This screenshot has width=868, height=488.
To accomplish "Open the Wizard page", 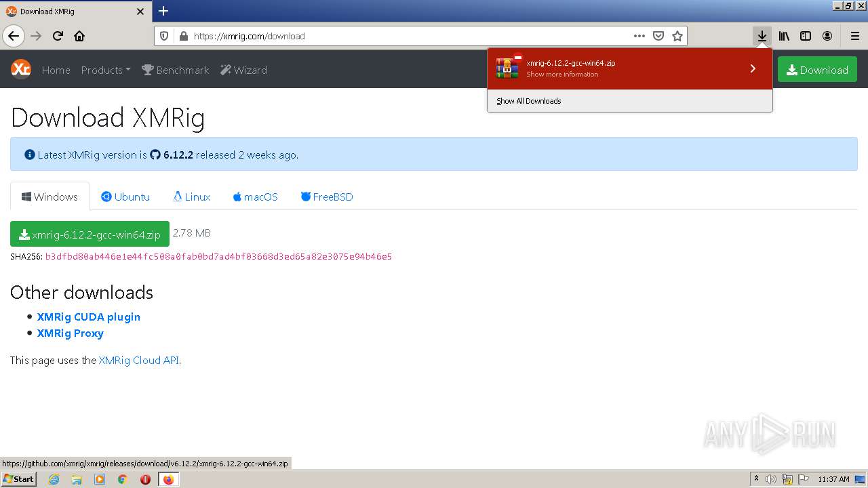I will click(x=244, y=70).
